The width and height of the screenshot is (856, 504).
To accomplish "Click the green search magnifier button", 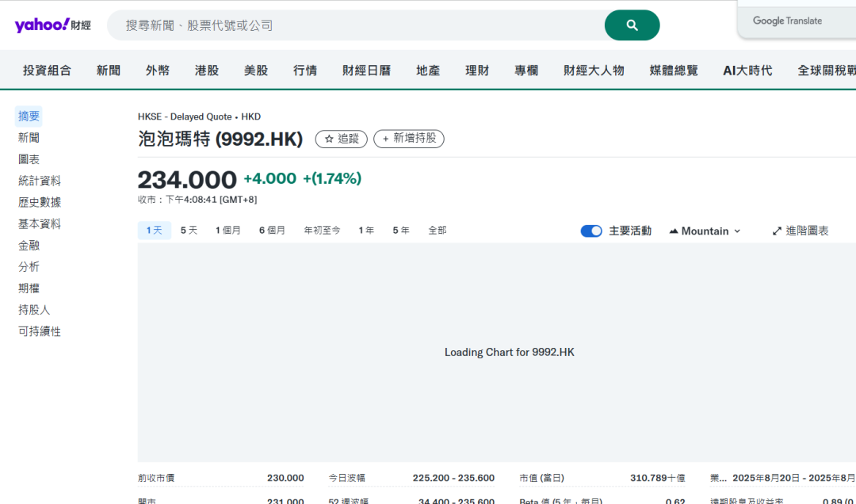I will coord(632,25).
